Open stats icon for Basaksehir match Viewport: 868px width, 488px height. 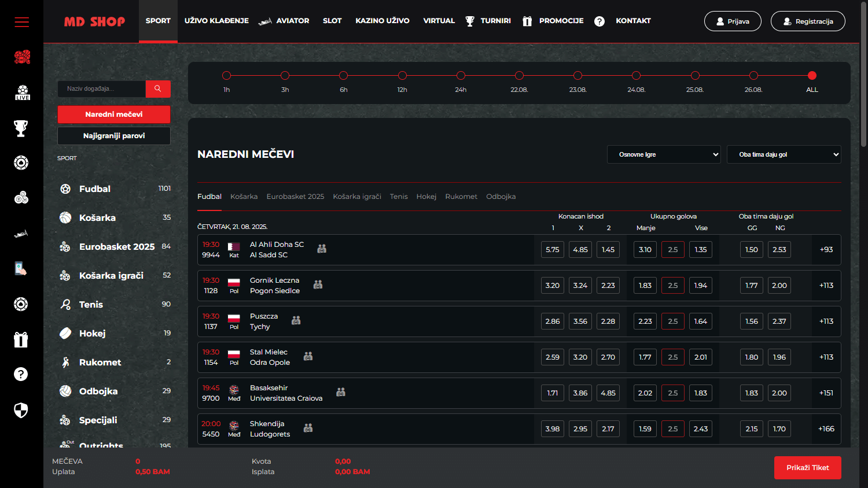click(341, 392)
